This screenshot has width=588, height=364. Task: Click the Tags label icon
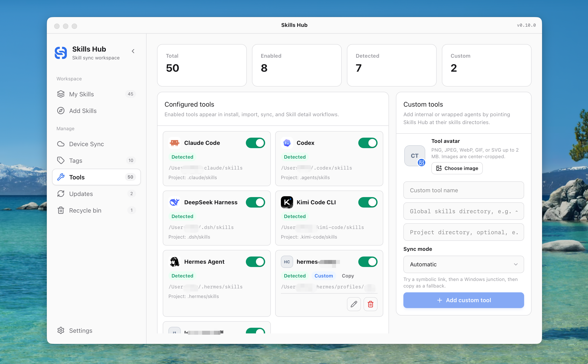61,161
